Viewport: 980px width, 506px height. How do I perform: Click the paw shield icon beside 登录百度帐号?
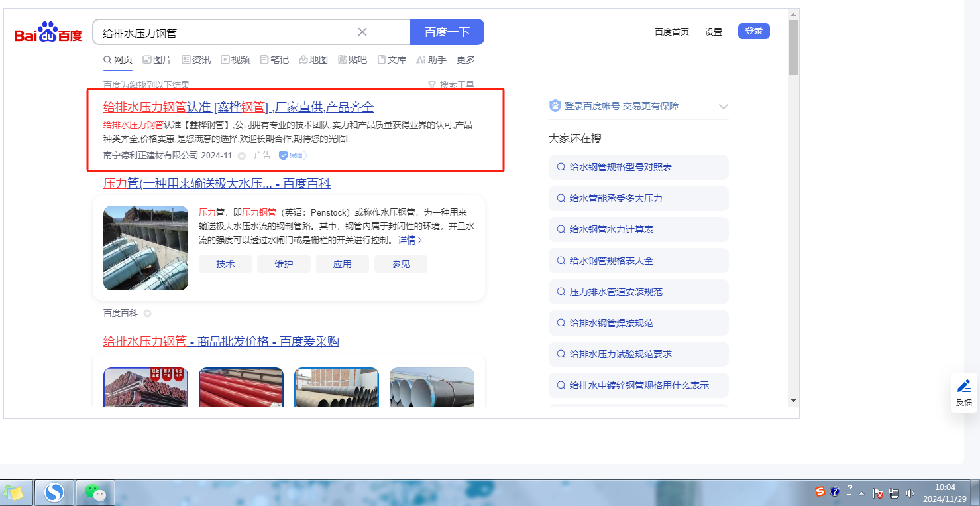coord(555,106)
